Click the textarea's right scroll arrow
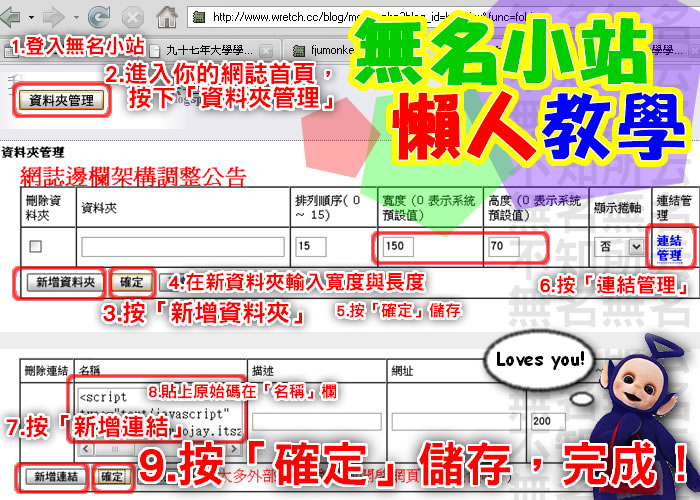The width and height of the screenshot is (700, 500). [234, 448]
